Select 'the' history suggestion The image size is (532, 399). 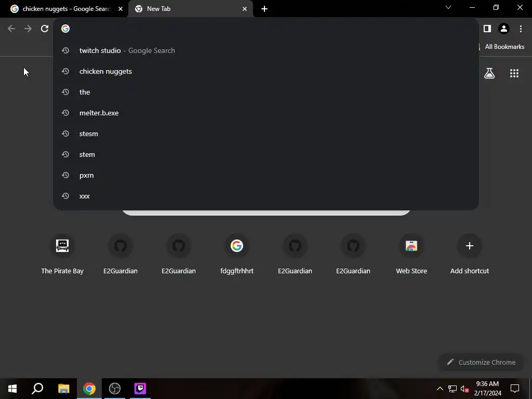(265, 92)
